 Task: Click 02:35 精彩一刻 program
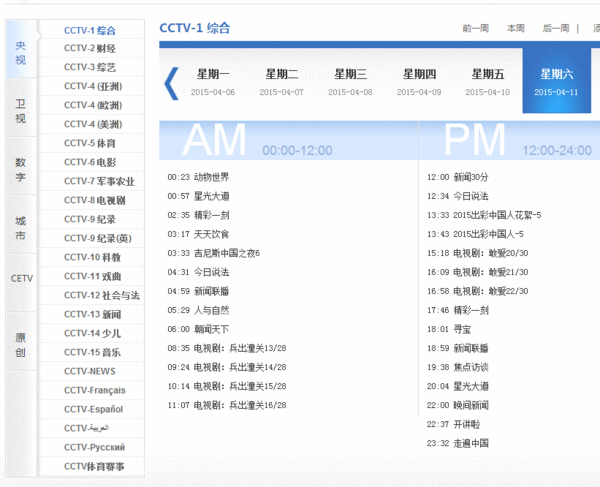(x=198, y=215)
